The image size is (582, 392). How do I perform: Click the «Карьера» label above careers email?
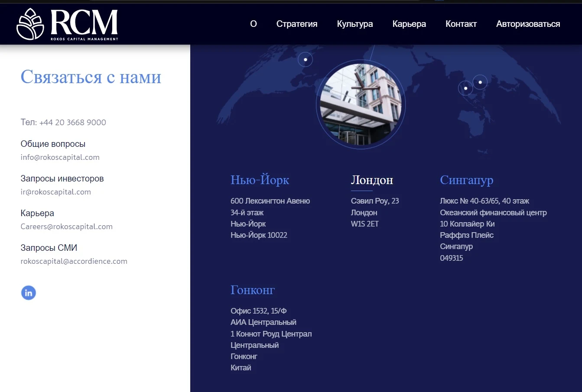(37, 213)
